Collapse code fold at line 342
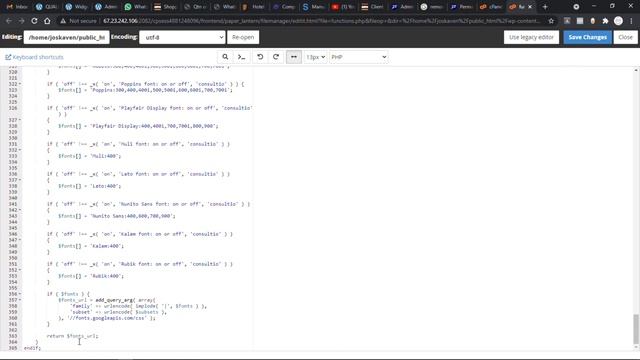640x360 pixels. [x=20, y=210]
